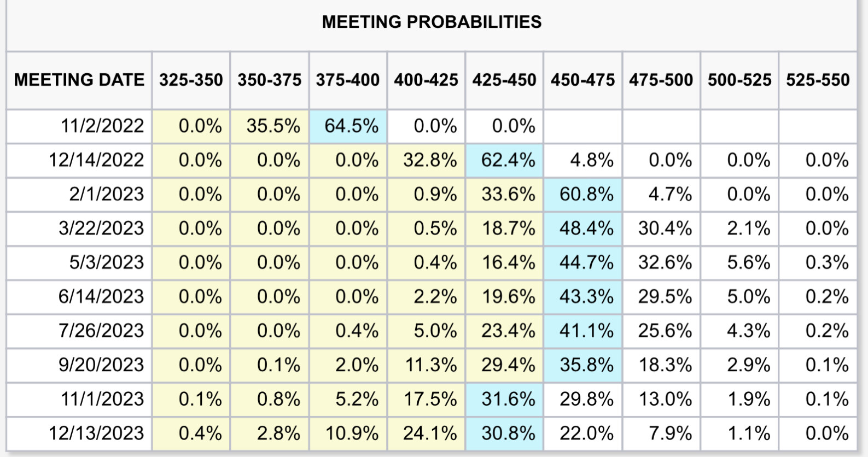Select the 35.5% cell under 350-375
Screen dimensions: 868x457
(x=273, y=126)
